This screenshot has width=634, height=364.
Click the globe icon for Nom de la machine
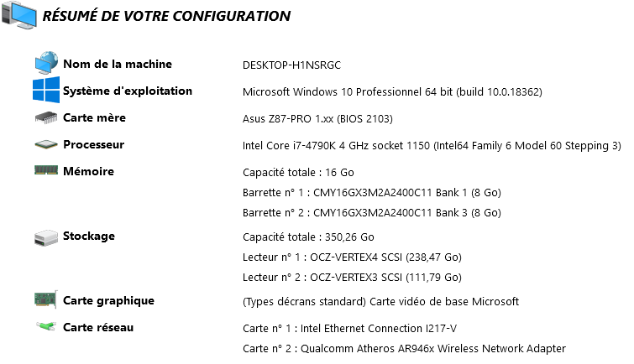pyautogui.click(x=45, y=65)
